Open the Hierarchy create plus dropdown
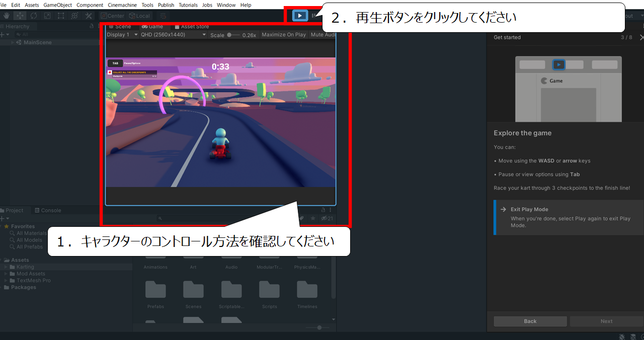 pos(5,34)
